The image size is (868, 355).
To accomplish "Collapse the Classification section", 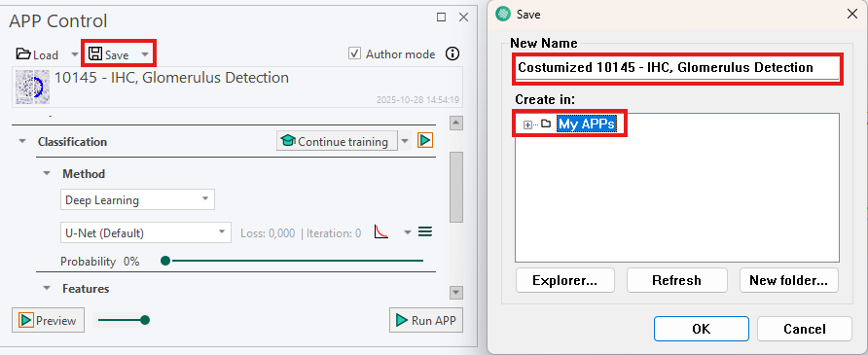I will point(22,142).
